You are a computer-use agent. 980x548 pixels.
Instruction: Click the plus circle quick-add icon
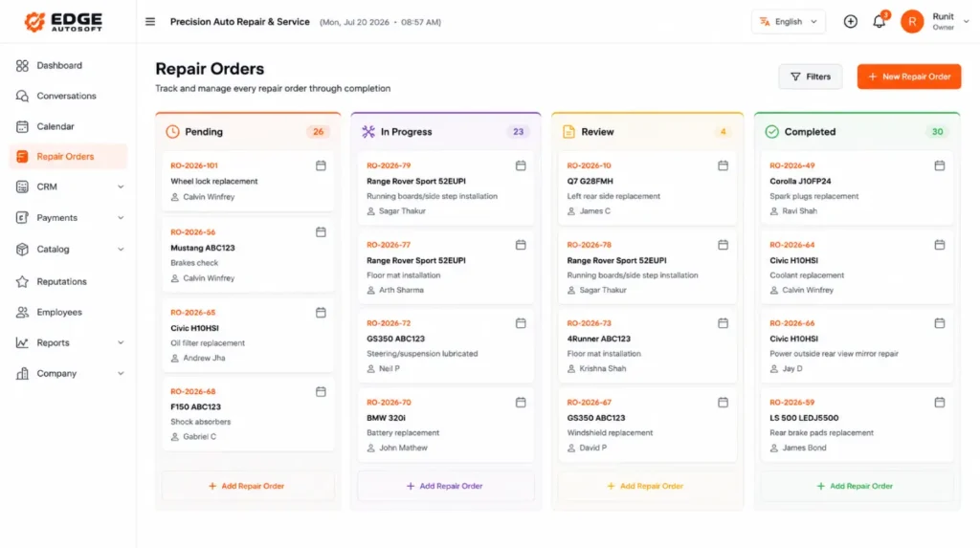[x=850, y=22]
